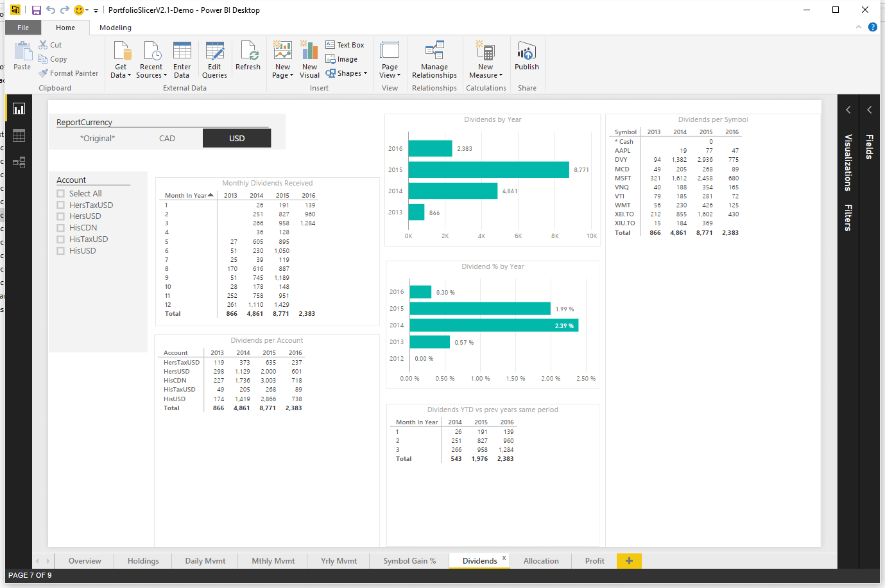The image size is (885, 588).
Task: Enable the HisCDN account filter
Action: (60, 227)
